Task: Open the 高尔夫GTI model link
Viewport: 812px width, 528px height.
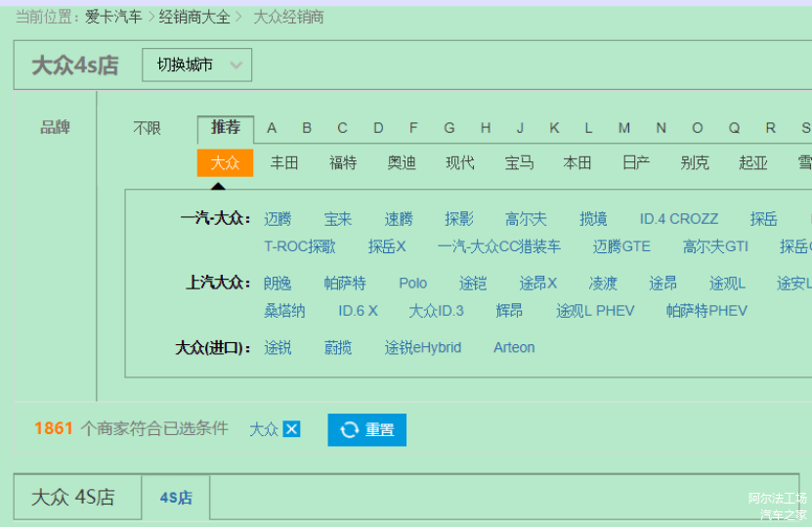Action: pos(715,246)
